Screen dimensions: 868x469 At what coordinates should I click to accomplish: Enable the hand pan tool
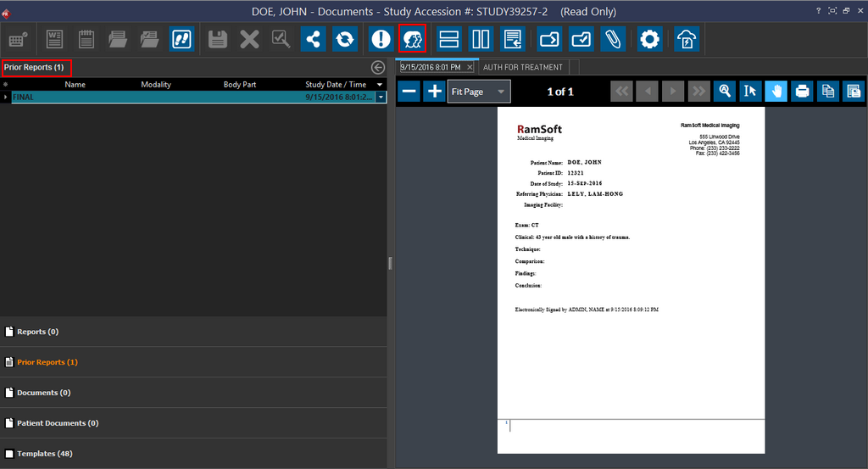pyautogui.click(x=775, y=92)
